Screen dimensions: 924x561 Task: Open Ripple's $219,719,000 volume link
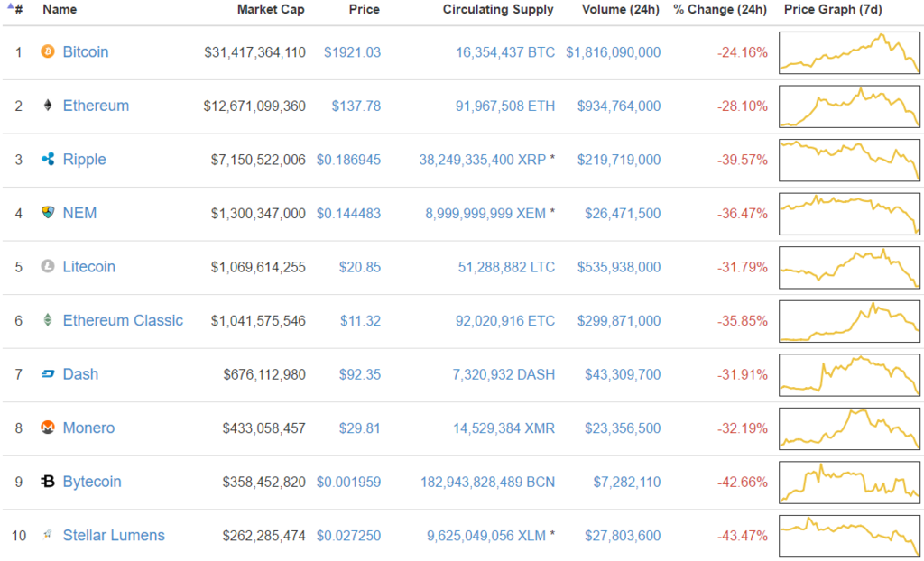click(619, 160)
